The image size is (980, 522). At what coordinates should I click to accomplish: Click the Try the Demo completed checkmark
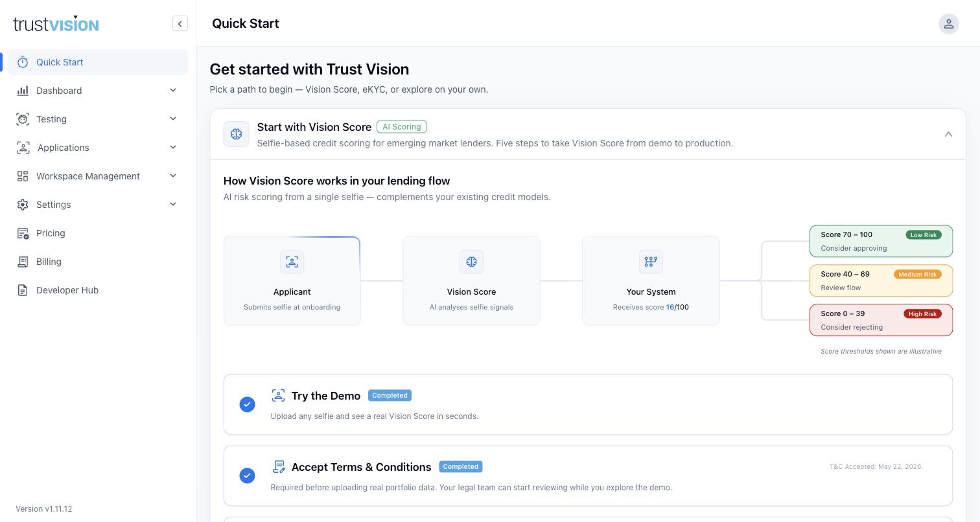247,404
